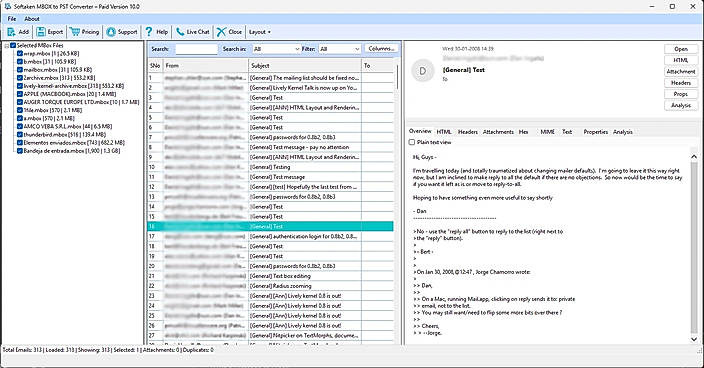Screen dimensions: 704x368
Task: Switch to the Text tab
Action: point(567,132)
